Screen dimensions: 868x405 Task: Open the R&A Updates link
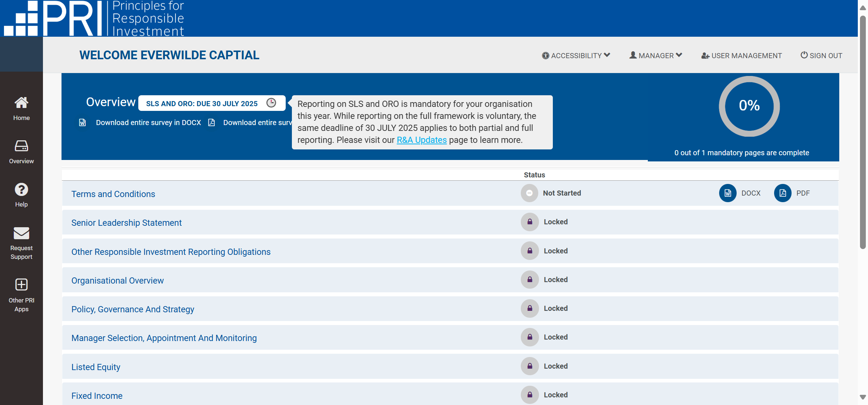[x=421, y=140]
